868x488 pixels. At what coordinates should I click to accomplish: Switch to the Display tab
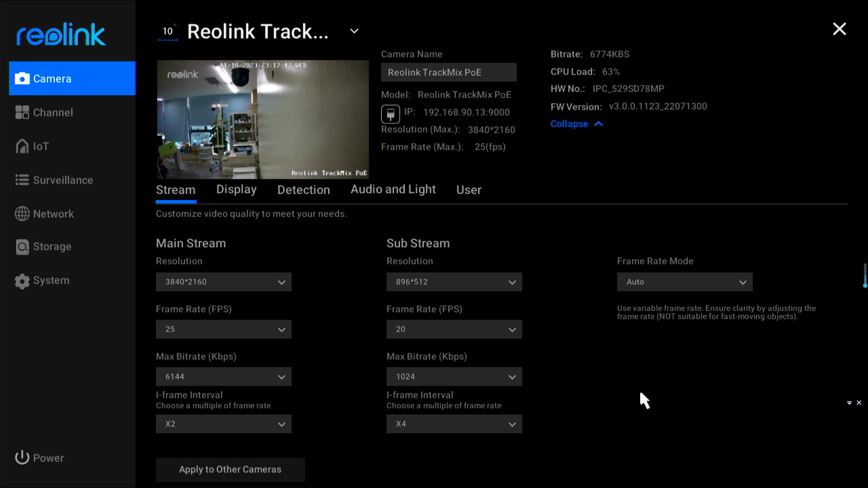(x=236, y=190)
